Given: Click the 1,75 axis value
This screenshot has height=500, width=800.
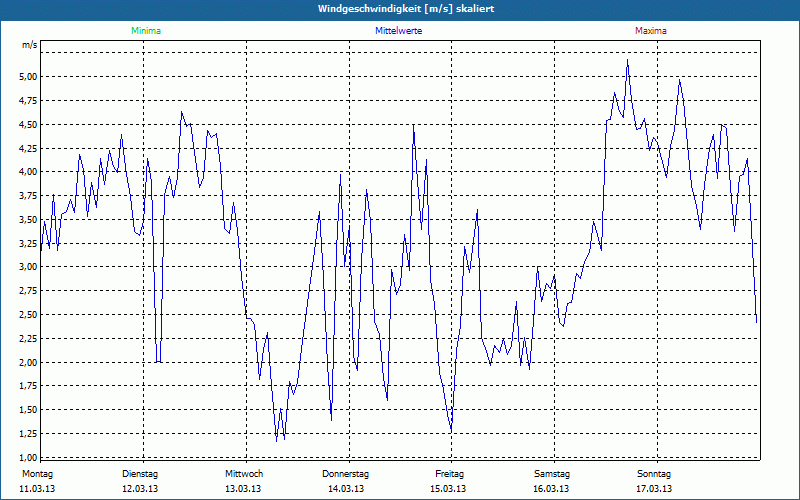Looking at the screenshot, I should (29, 386).
